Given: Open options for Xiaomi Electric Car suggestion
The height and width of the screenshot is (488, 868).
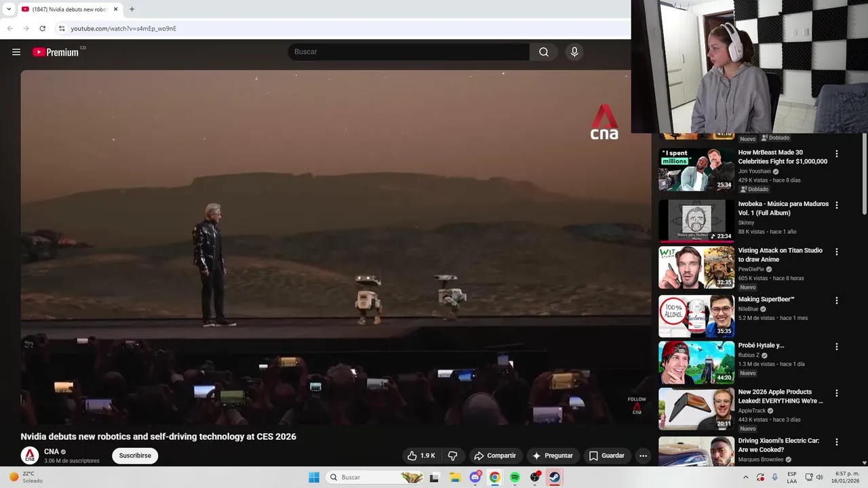Looking at the screenshot, I should coord(836,442).
